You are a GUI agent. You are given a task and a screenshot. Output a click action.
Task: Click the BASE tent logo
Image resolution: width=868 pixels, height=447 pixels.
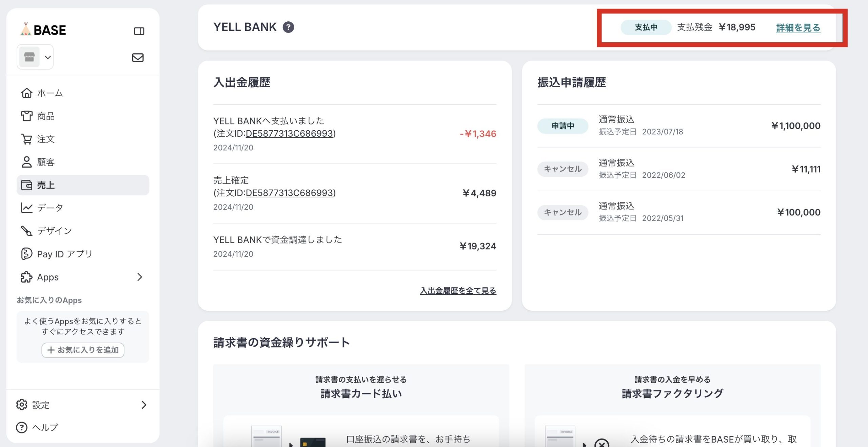[43, 30]
